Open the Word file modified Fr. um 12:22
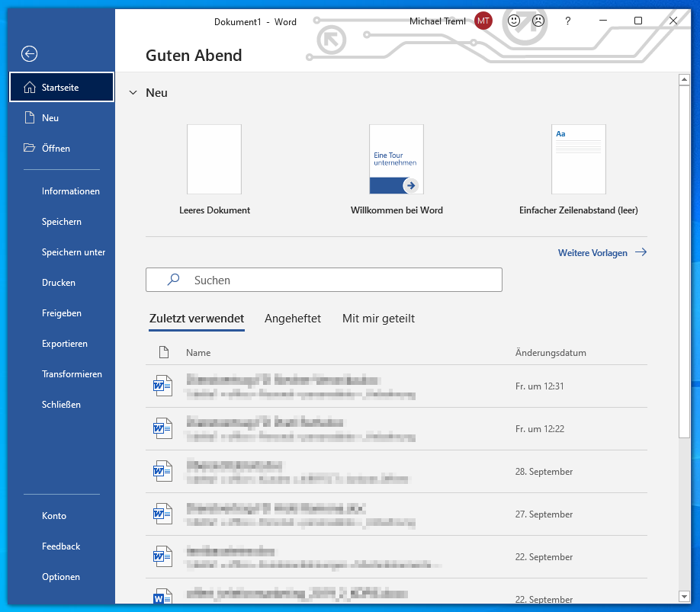This screenshot has width=700, height=612. point(396,428)
